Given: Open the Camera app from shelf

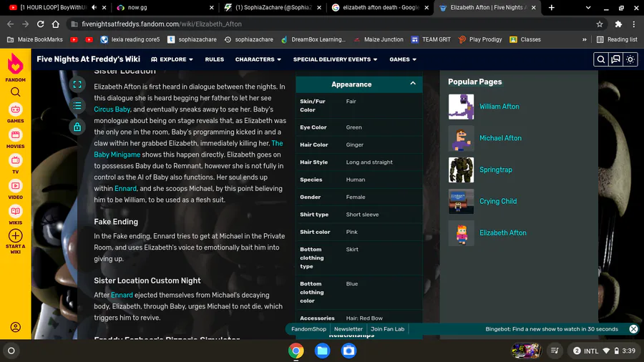Looking at the screenshot, I should [x=348, y=351].
